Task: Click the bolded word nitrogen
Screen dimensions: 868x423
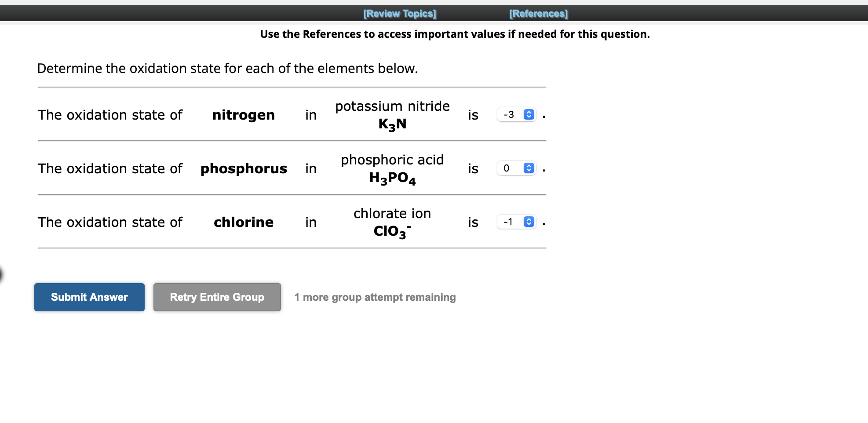Action: pos(243,115)
